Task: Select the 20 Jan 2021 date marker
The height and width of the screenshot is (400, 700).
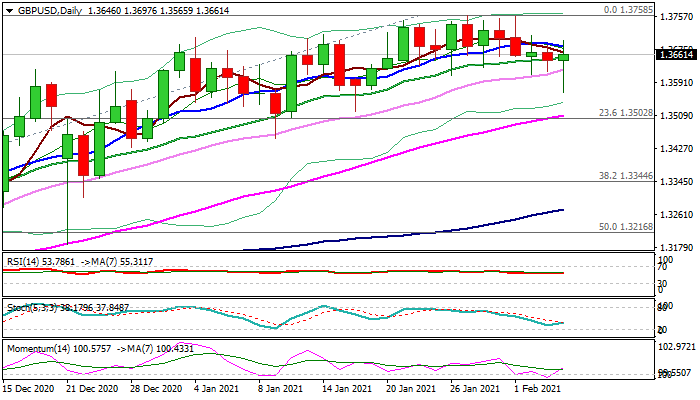Action: 410,387
